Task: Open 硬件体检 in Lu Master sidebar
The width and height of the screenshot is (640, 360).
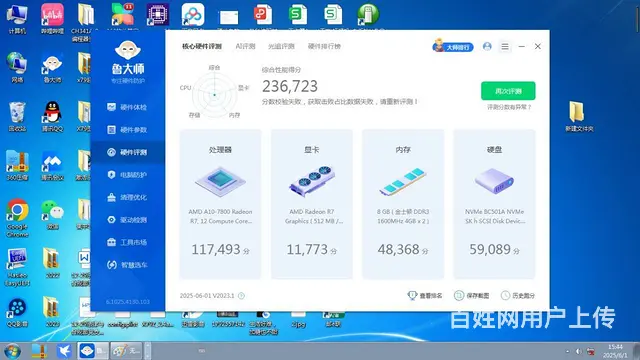Action: click(x=127, y=107)
